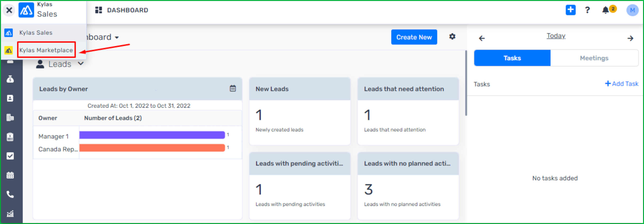Viewport: 644px width, 224px height.
Task: Click the Create New button
Action: coord(414,37)
